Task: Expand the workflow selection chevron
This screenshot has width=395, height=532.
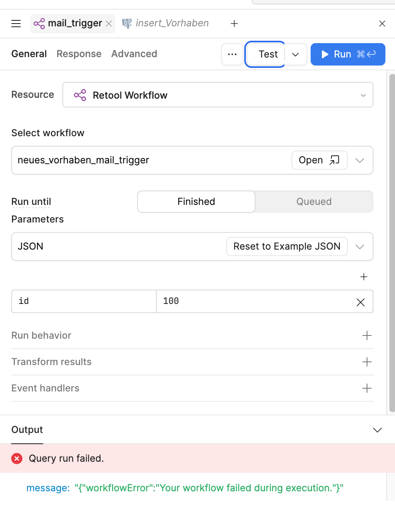Action: [360, 160]
